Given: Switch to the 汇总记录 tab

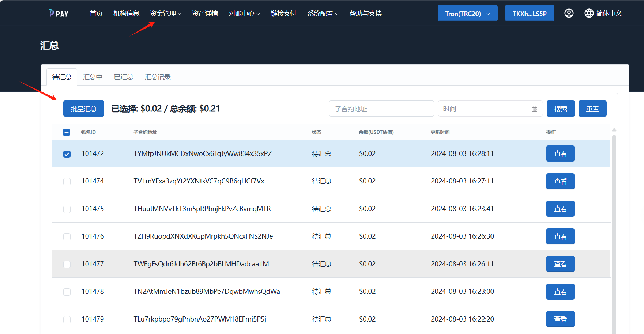Looking at the screenshot, I should pos(158,77).
